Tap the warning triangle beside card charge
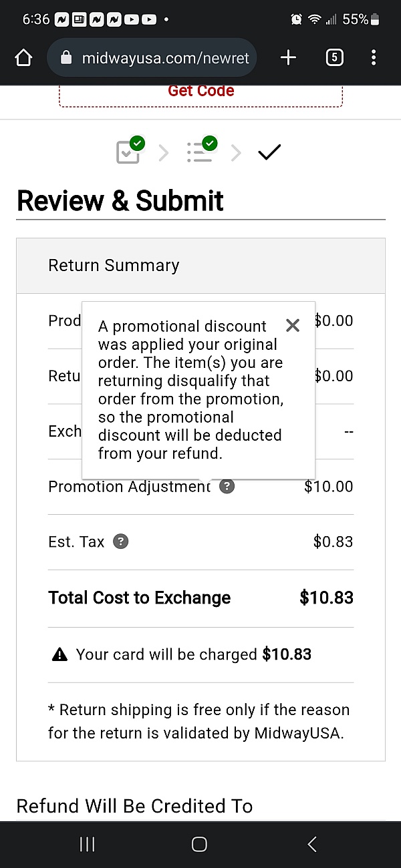 click(59, 655)
